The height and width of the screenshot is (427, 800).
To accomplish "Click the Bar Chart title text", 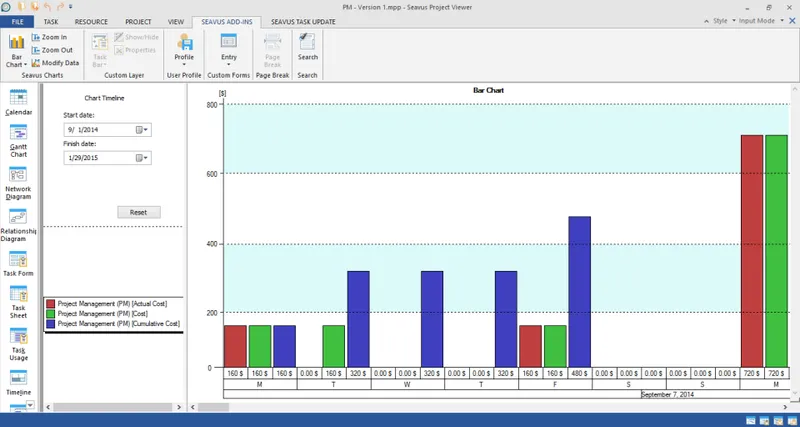I will click(x=489, y=90).
